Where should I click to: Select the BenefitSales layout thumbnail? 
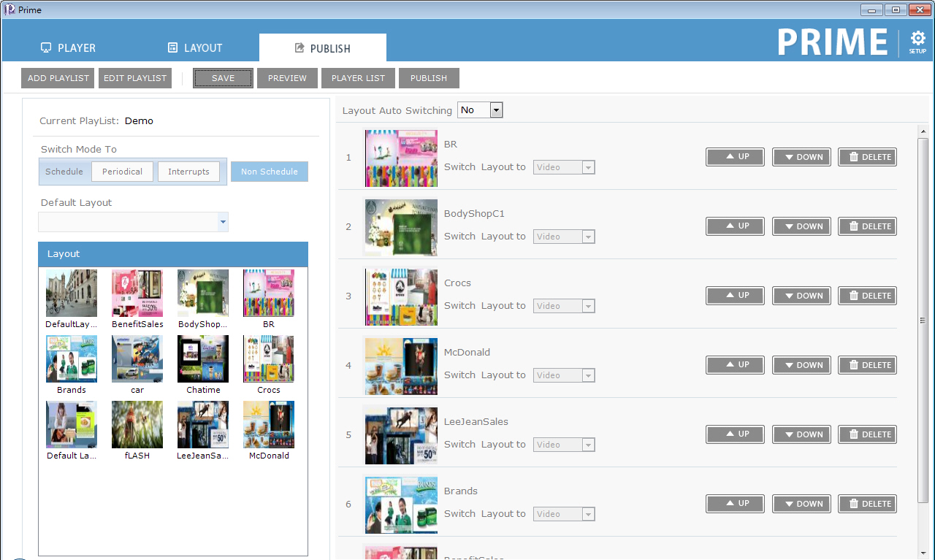pyautogui.click(x=137, y=293)
